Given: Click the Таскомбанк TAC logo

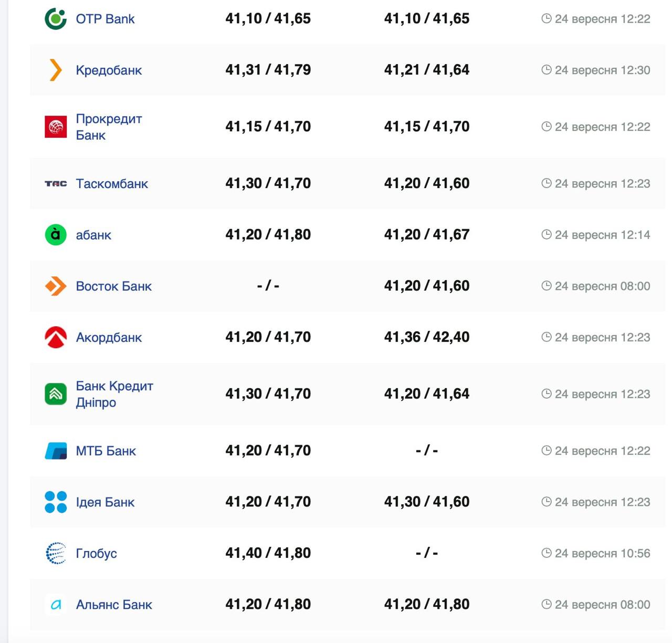Looking at the screenshot, I should [56, 183].
